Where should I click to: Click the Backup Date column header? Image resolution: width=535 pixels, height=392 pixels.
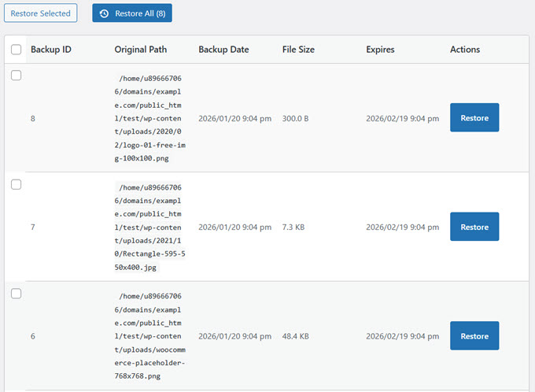pos(223,50)
